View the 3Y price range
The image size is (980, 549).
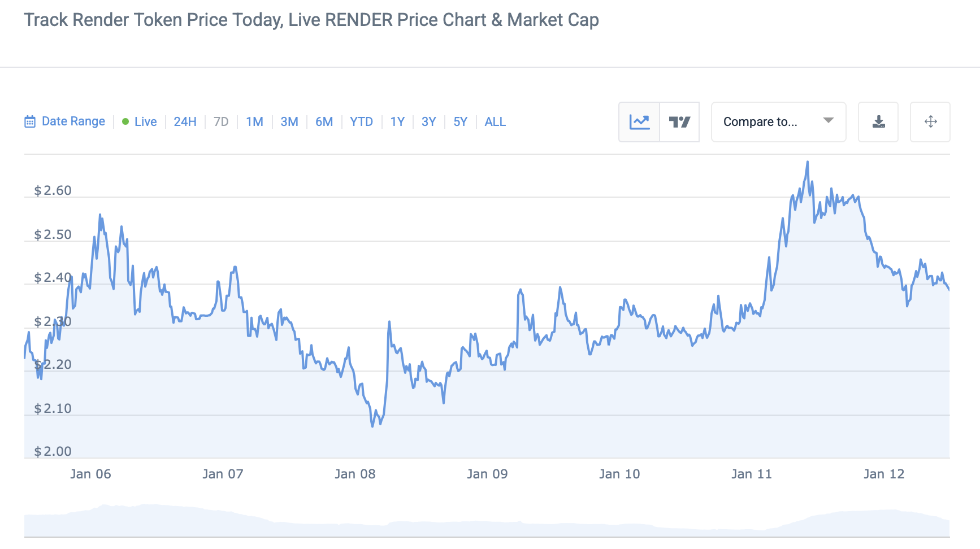(x=428, y=122)
